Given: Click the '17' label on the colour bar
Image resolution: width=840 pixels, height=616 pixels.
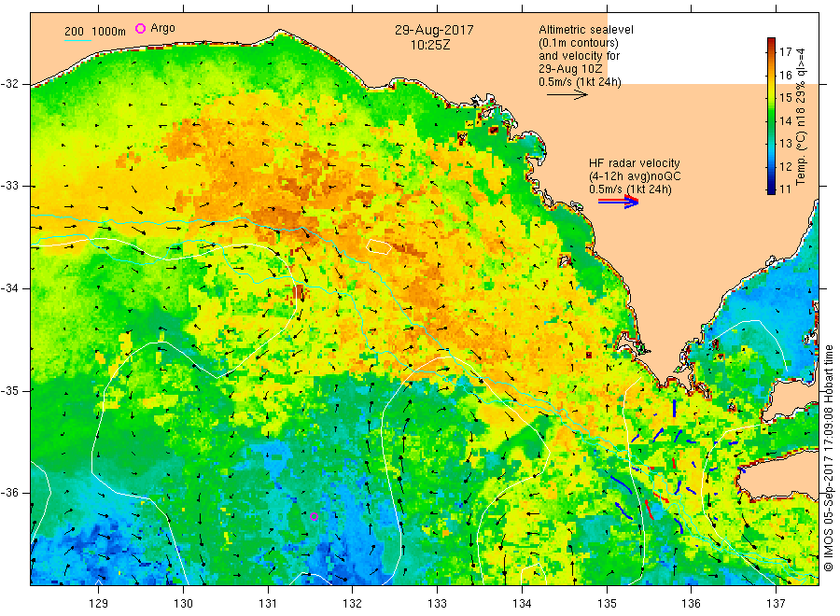Looking at the screenshot, I should [x=785, y=52].
